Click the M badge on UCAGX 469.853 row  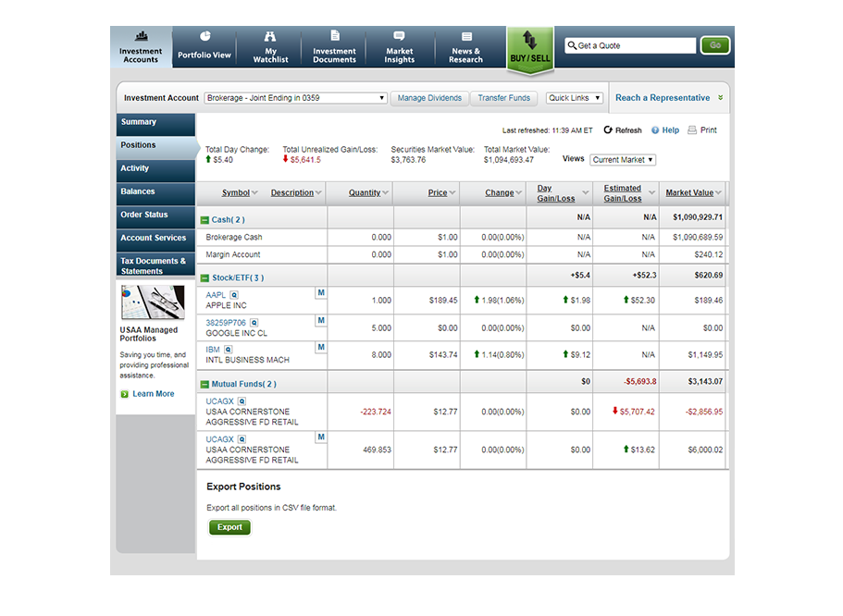tap(321, 437)
